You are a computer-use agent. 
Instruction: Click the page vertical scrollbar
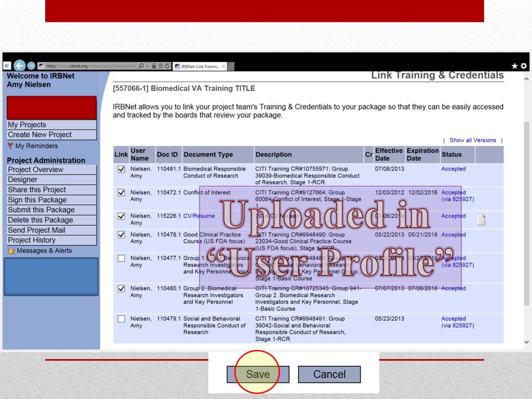(x=527, y=213)
